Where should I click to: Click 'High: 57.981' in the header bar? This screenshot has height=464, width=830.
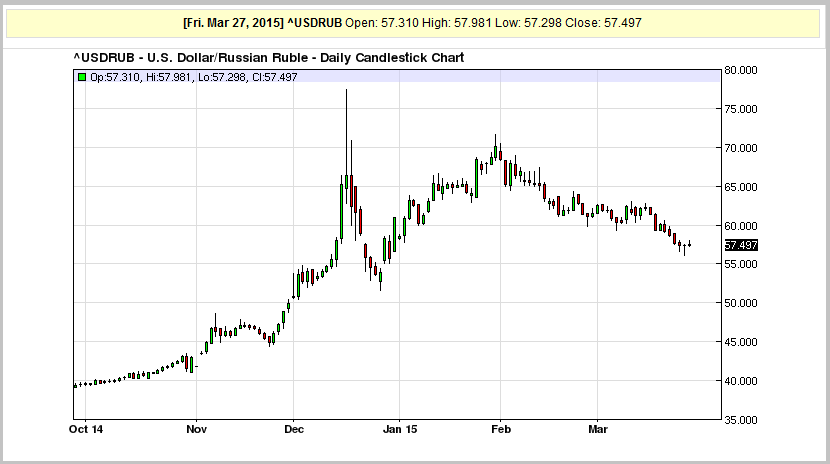point(457,23)
